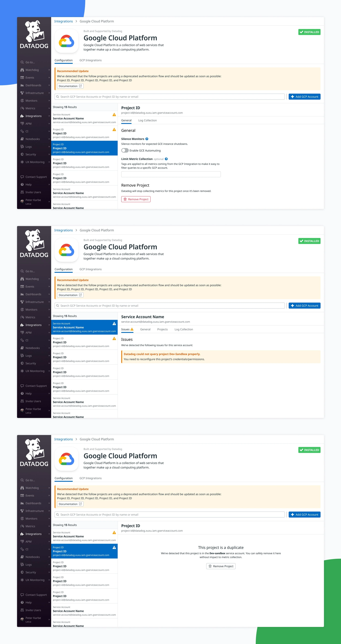Toggle the Enable GCE Automuting switch
The width and height of the screenshot is (341, 644).
(x=125, y=151)
